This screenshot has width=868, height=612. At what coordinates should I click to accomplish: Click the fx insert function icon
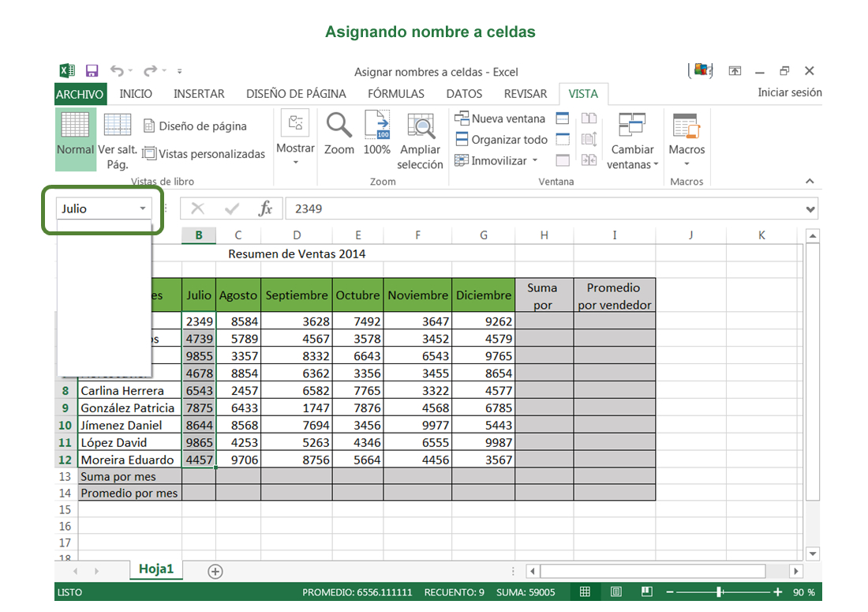coord(265,208)
